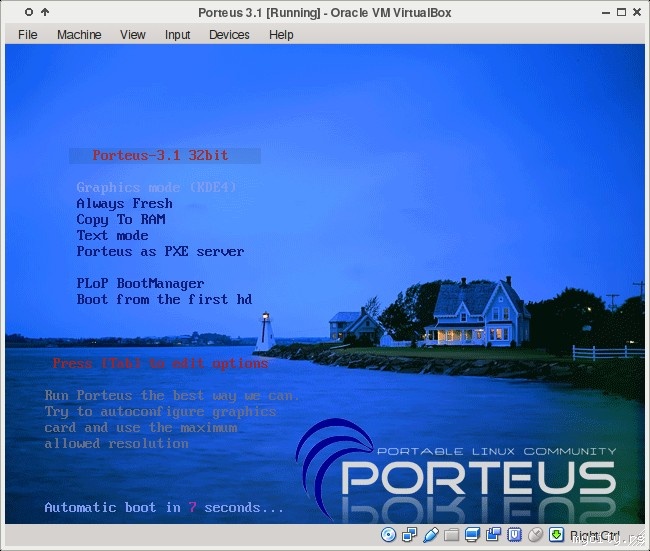Click the Automatic boot countdown text
The width and height of the screenshot is (650, 551).
coord(164,507)
